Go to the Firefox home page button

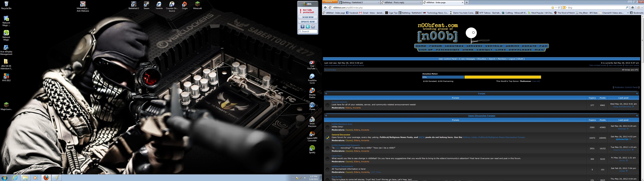[633, 8]
